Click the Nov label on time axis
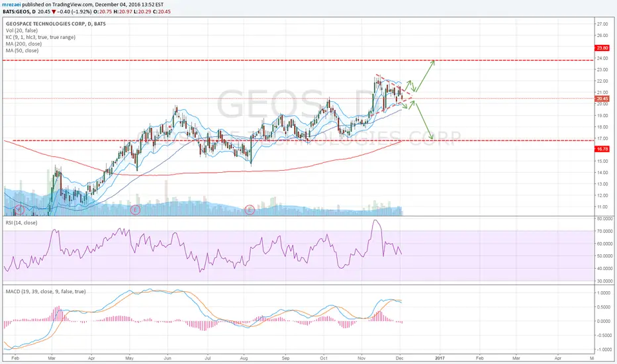 (361, 359)
